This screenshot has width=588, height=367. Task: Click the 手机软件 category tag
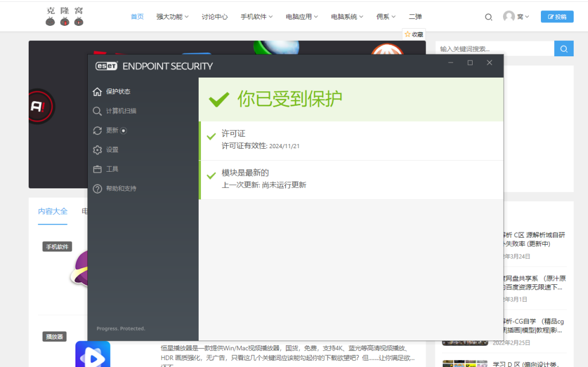(x=57, y=246)
